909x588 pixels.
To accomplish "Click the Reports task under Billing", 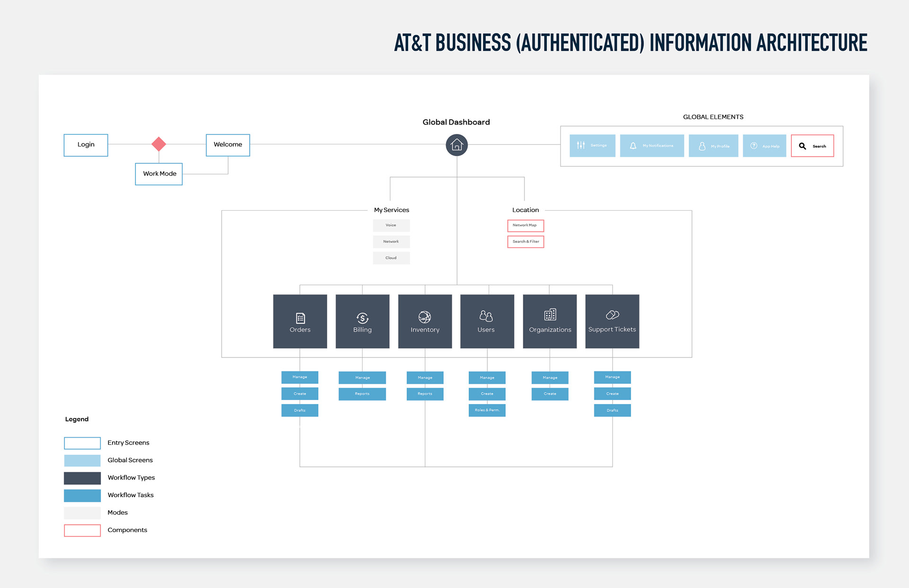I will coord(362,394).
